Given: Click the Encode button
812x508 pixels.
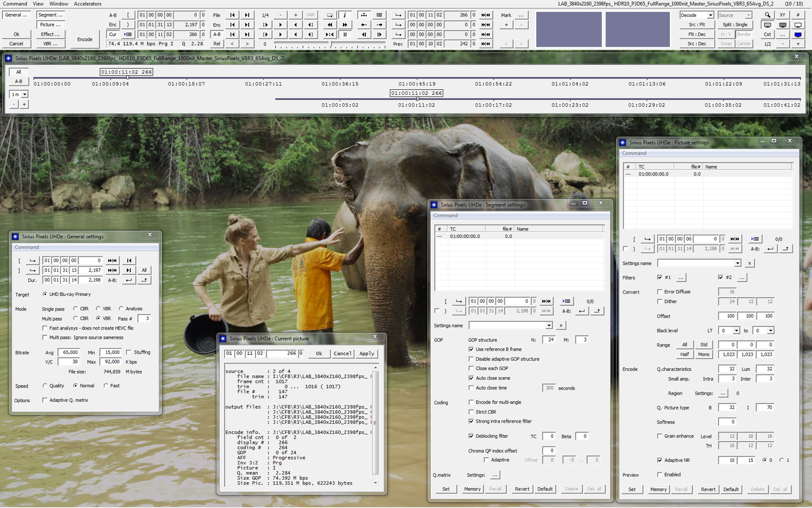Looking at the screenshot, I should (85, 40).
